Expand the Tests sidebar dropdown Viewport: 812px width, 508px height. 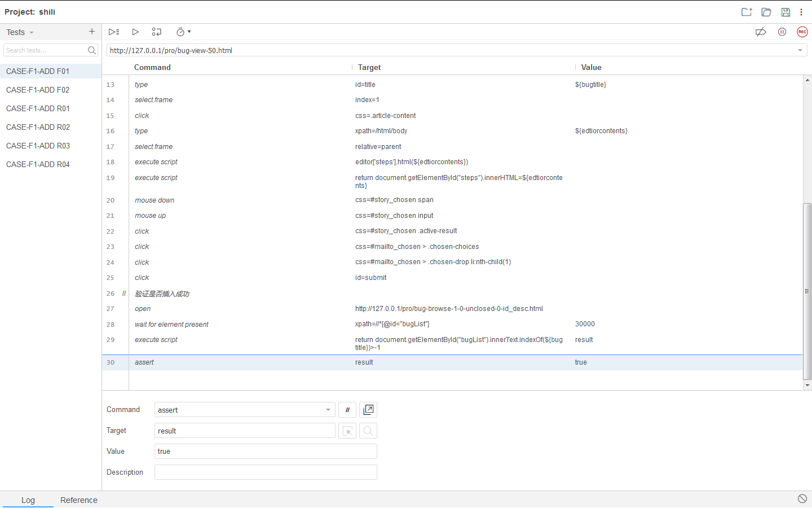coord(31,32)
